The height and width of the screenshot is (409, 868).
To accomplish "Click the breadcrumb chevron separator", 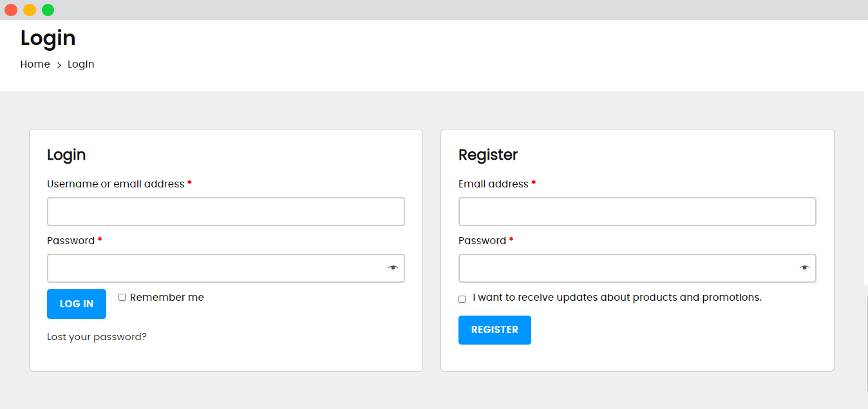I will pos(59,65).
